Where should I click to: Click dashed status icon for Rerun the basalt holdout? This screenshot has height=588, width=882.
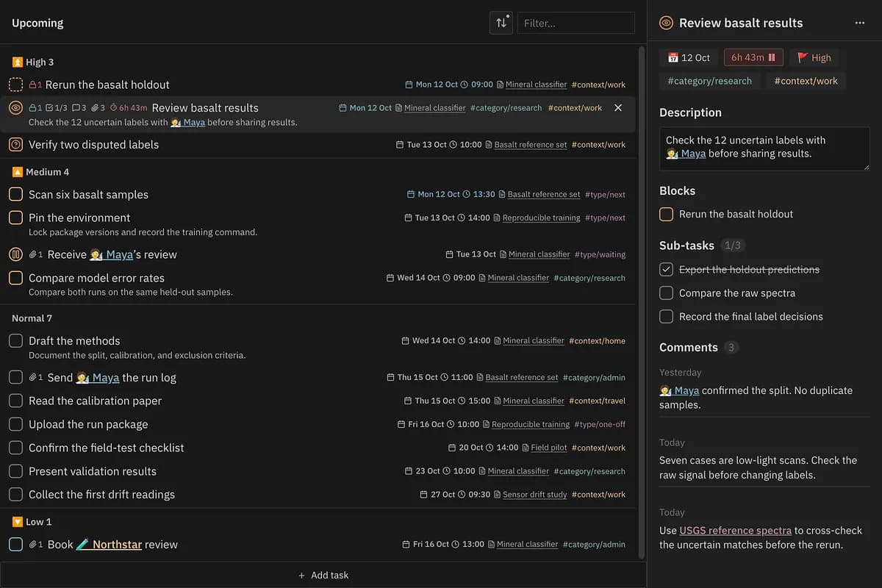coord(15,85)
